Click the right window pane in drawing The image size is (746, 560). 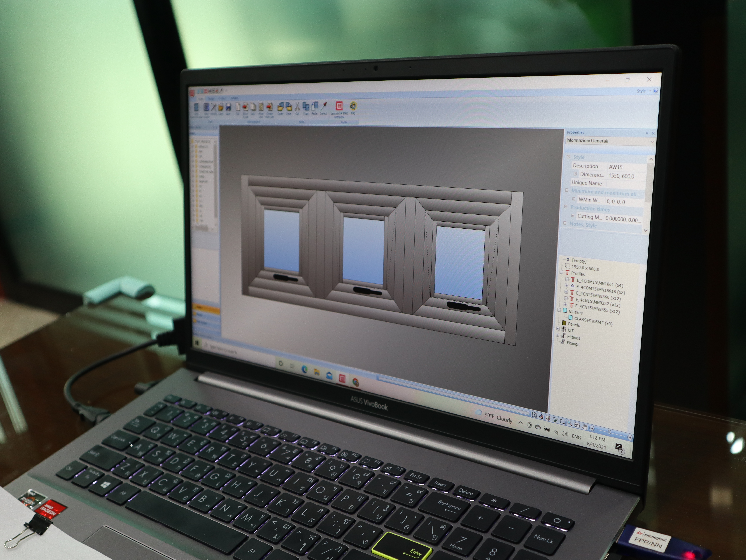(x=460, y=263)
